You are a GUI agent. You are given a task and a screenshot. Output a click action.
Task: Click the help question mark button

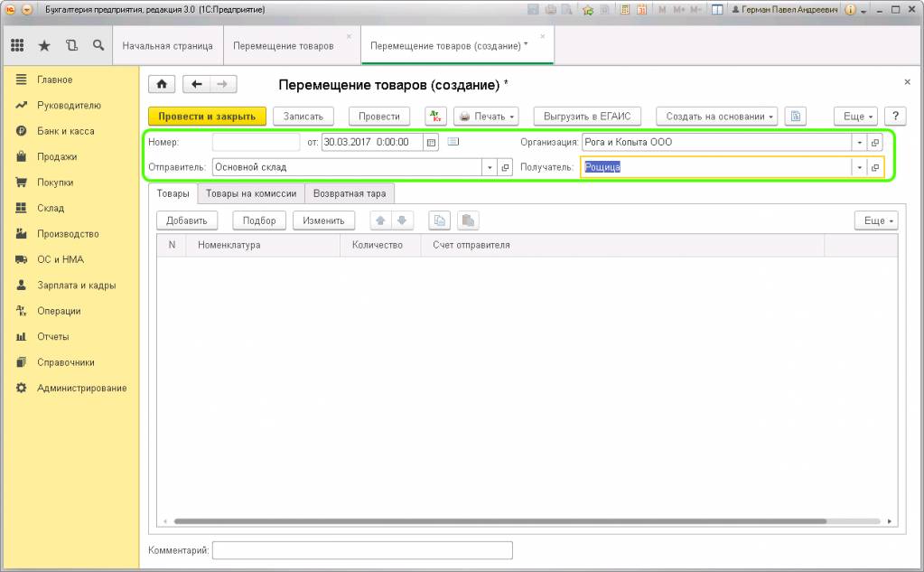click(895, 117)
